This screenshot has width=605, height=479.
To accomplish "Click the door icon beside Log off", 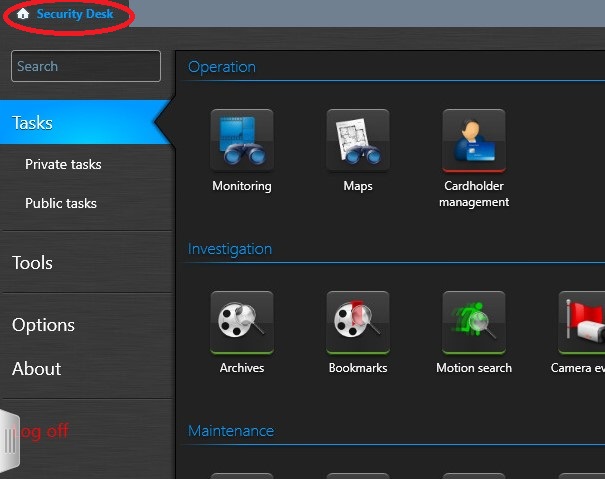I will [9, 439].
